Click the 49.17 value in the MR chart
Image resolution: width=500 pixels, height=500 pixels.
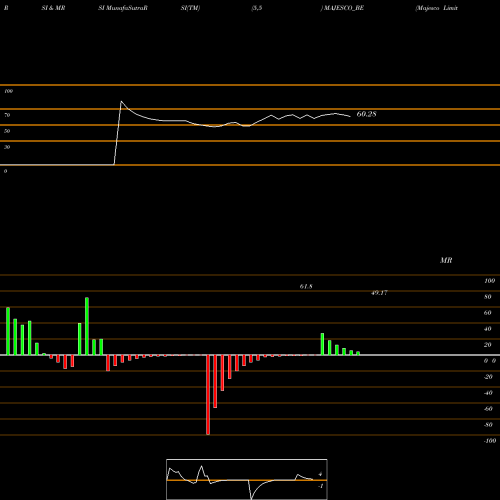click(x=379, y=293)
